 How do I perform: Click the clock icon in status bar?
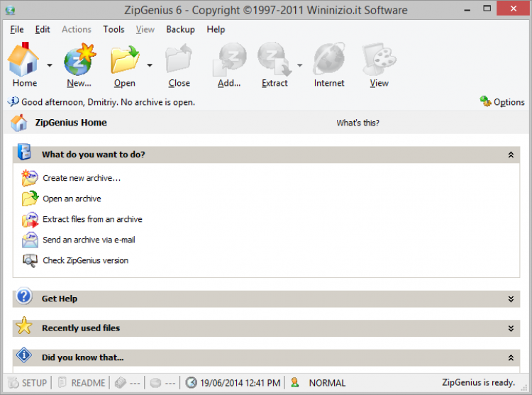(x=191, y=383)
